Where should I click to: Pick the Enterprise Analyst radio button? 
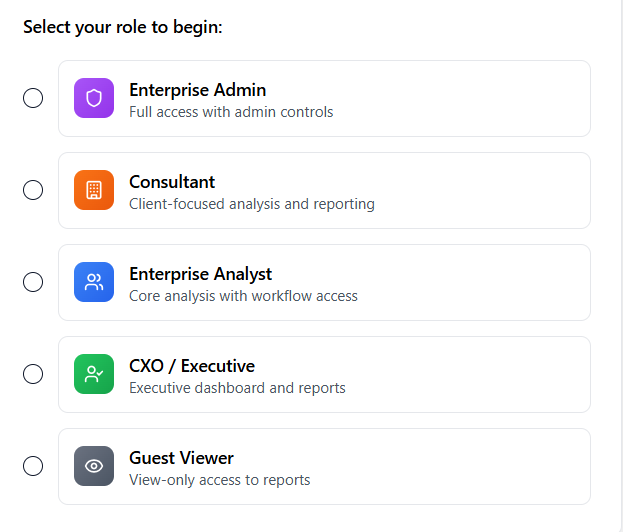coord(33,282)
